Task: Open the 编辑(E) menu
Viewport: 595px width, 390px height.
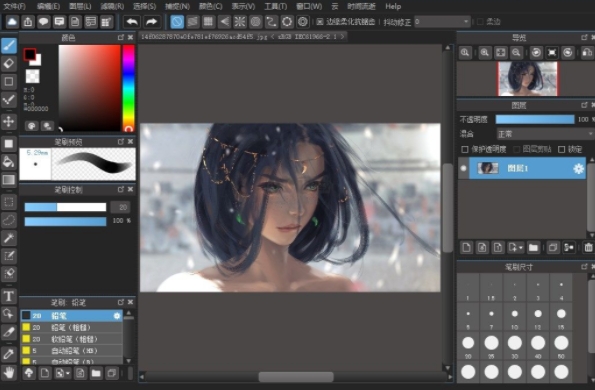Action: coord(49,6)
